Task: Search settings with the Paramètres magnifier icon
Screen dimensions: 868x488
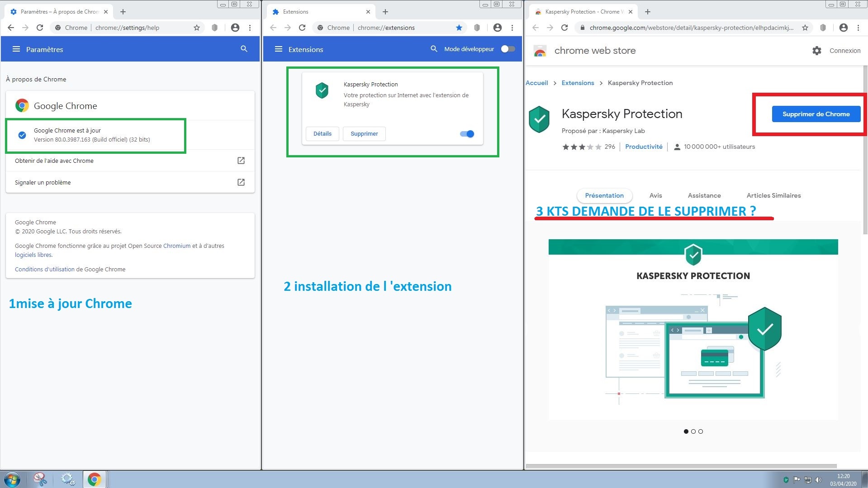Action: (244, 49)
